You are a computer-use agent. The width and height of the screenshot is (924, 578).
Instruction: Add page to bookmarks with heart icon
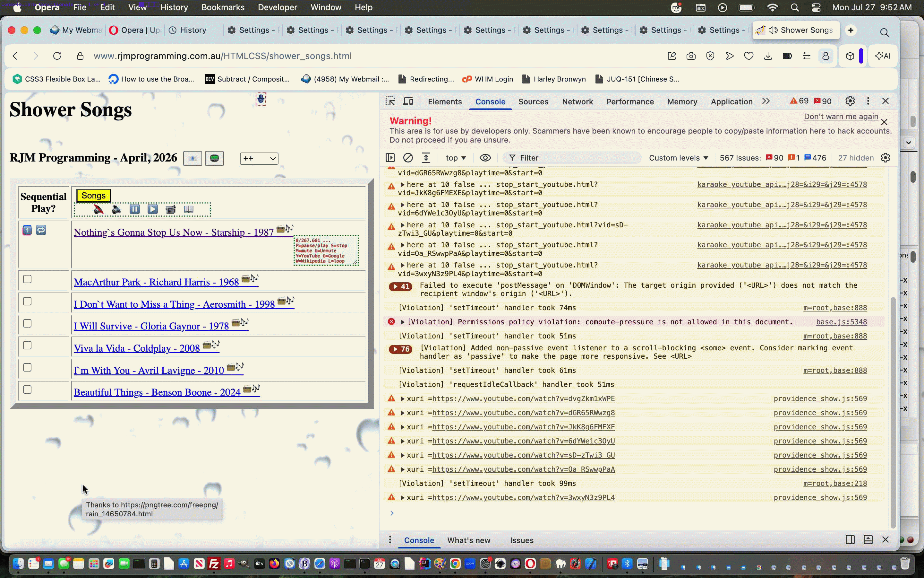(x=749, y=56)
